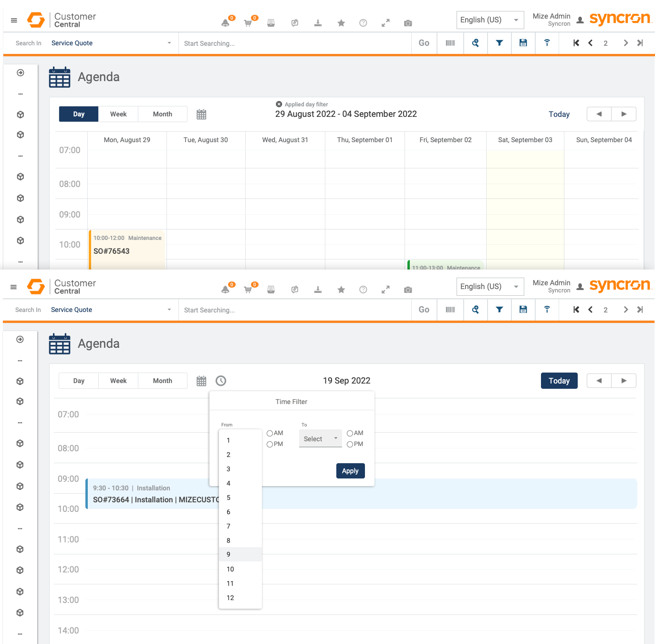The width and height of the screenshot is (655, 644).
Task: Open SO#76543 Maintenance appointment
Action: pyautogui.click(x=127, y=249)
